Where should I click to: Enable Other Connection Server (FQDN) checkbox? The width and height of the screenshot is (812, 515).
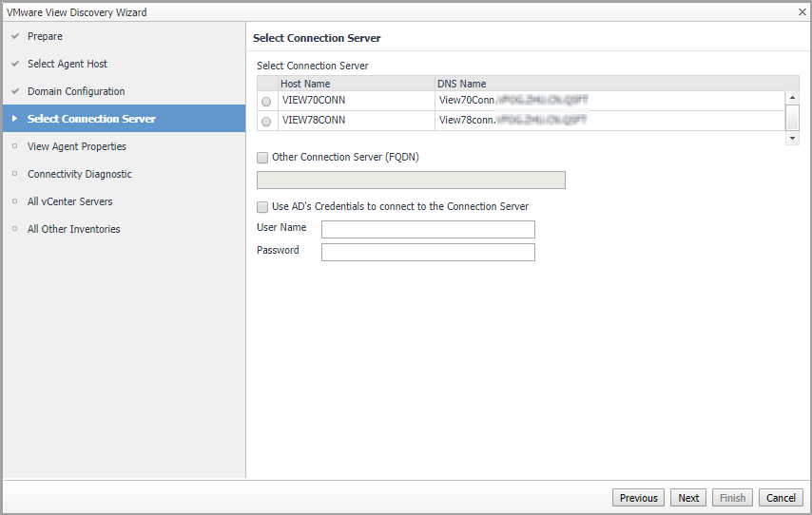tap(262, 158)
